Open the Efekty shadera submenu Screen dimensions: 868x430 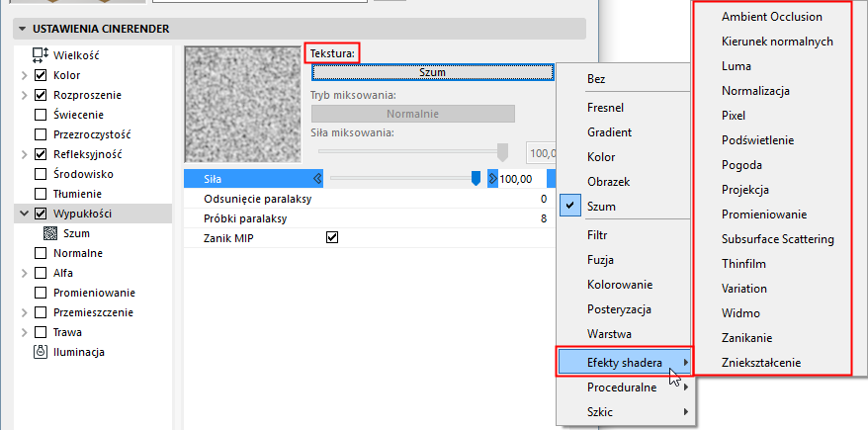(x=624, y=363)
